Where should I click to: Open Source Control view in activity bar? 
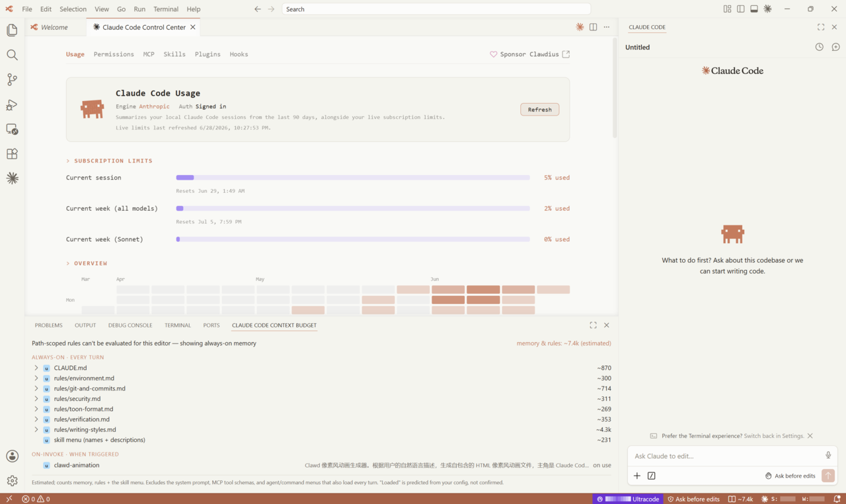12,80
